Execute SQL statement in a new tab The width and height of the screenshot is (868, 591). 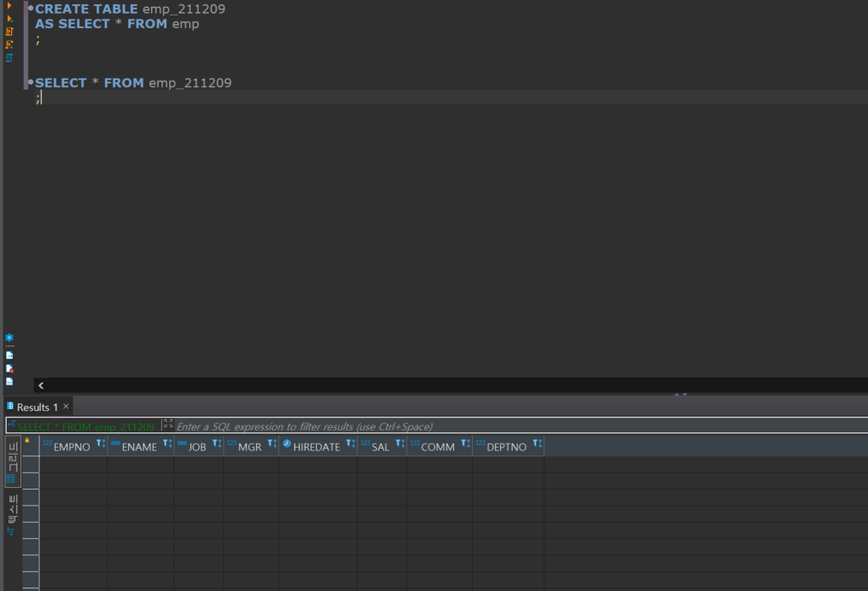pos(9,18)
